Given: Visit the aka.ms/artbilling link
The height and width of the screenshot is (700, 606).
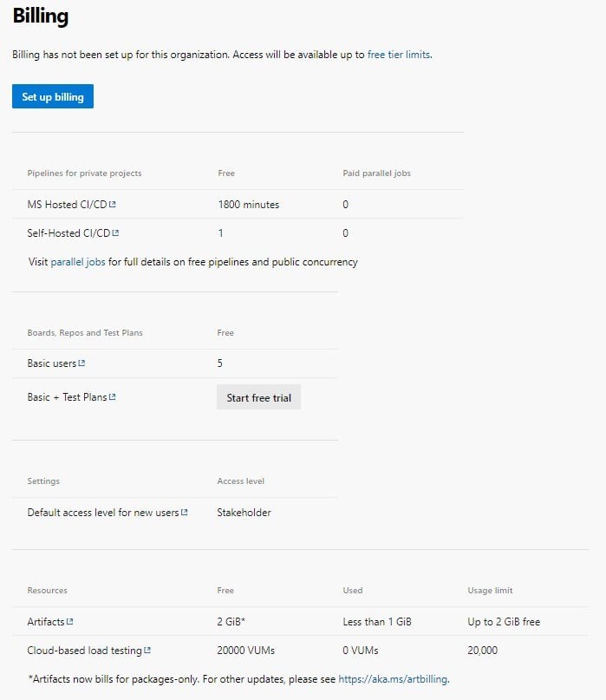Looking at the screenshot, I should [393, 678].
